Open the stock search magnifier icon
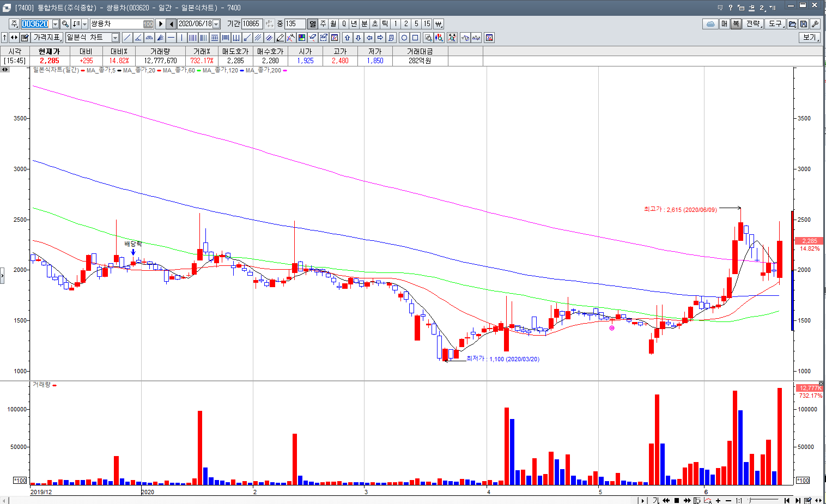This screenshot has height=504, width=826. (x=65, y=24)
